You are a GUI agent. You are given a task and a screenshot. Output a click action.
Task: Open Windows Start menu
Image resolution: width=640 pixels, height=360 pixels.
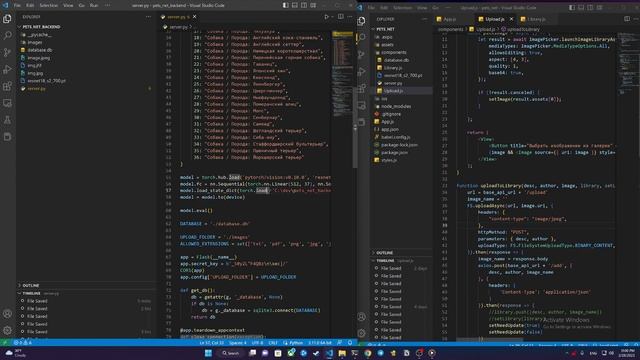coord(208,353)
